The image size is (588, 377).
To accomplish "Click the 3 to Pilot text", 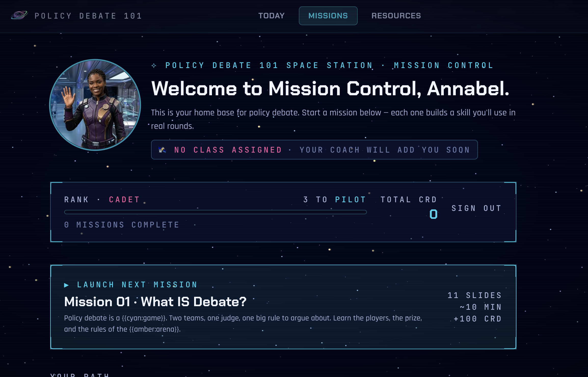I will point(335,199).
